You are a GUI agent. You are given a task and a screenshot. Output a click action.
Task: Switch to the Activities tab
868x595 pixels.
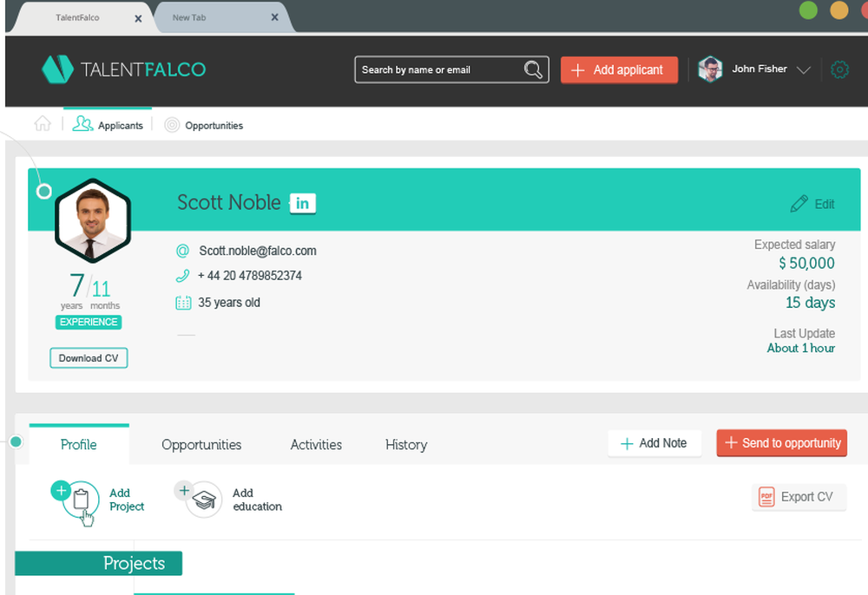(x=315, y=444)
